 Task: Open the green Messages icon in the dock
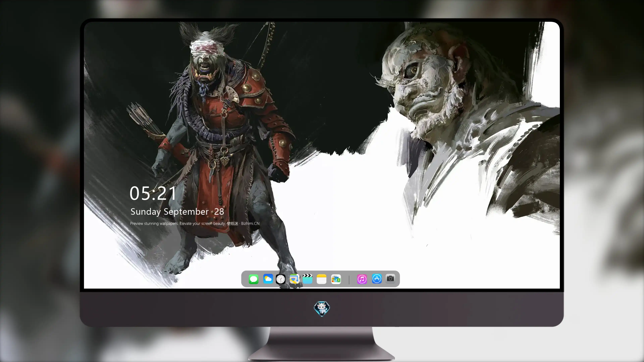click(254, 279)
